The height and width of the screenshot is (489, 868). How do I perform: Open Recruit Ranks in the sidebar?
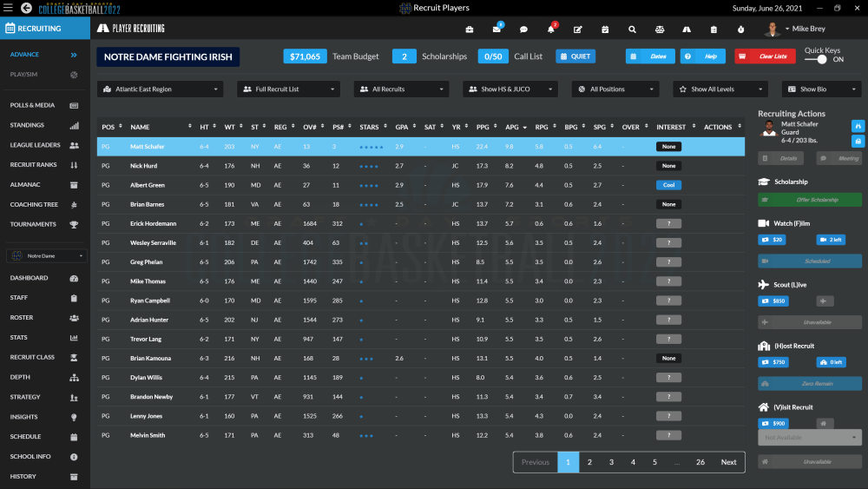click(34, 165)
